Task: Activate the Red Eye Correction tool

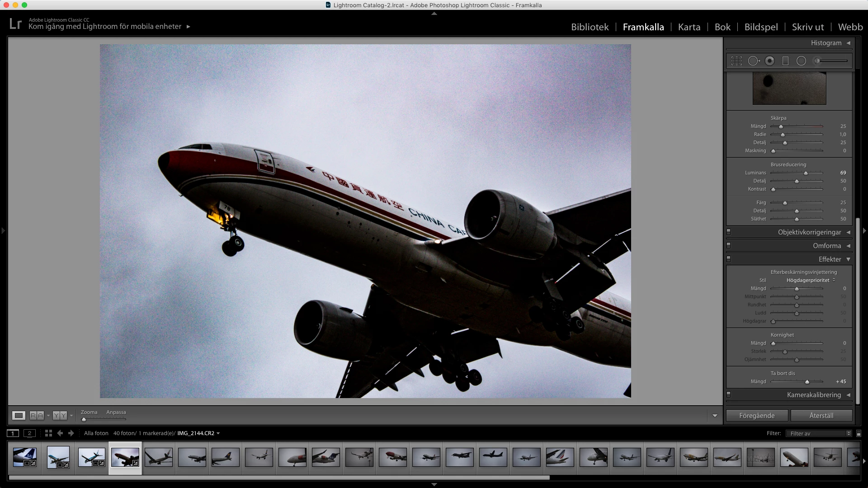Action: point(769,61)
